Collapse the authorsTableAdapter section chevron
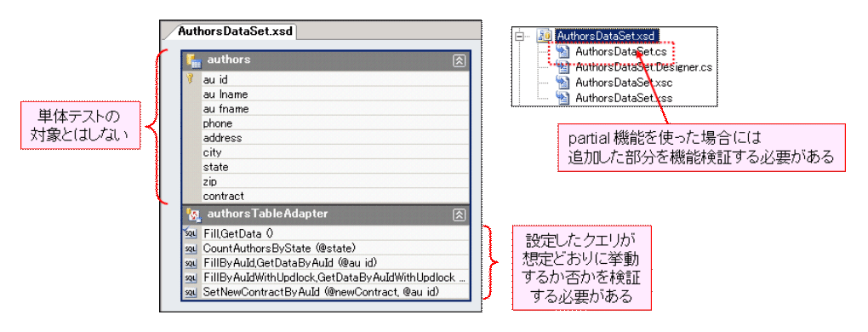868x332 pixels. click(x=460, y=215)
